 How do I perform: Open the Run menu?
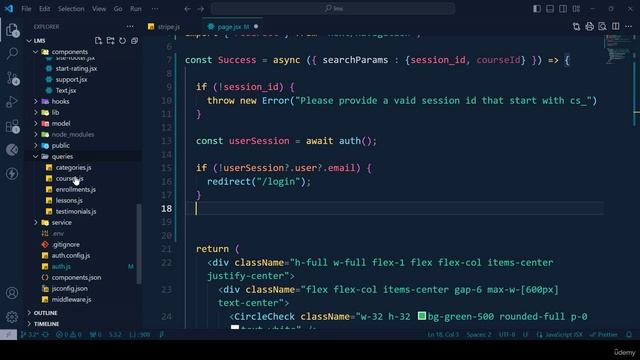[x=136, y=9]
